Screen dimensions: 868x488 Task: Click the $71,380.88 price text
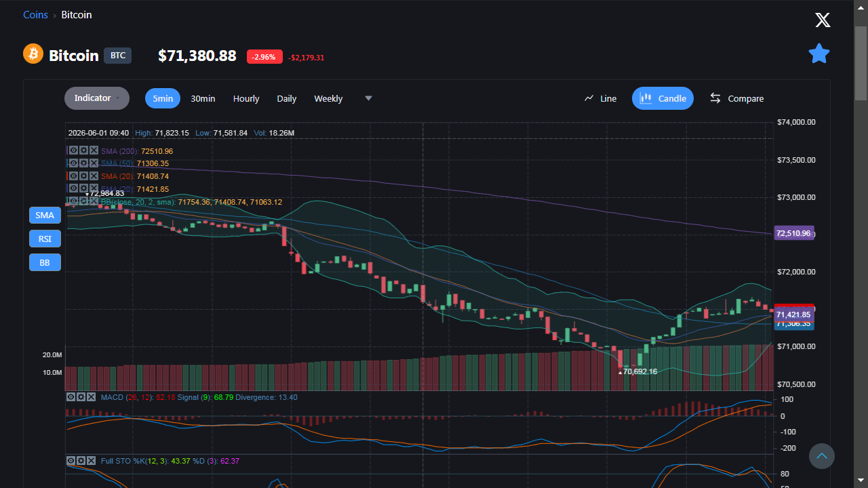click(x=197, y=56)
